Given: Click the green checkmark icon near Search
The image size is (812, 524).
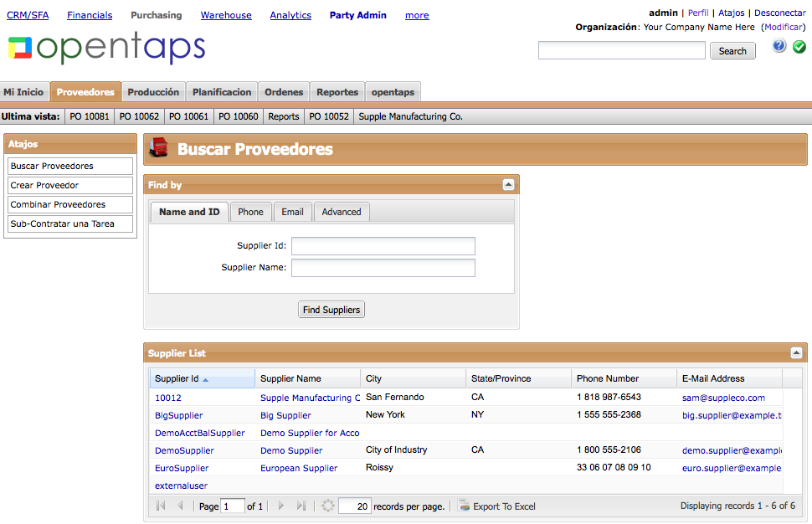Looking at the screenshot, I should point(799,47).
